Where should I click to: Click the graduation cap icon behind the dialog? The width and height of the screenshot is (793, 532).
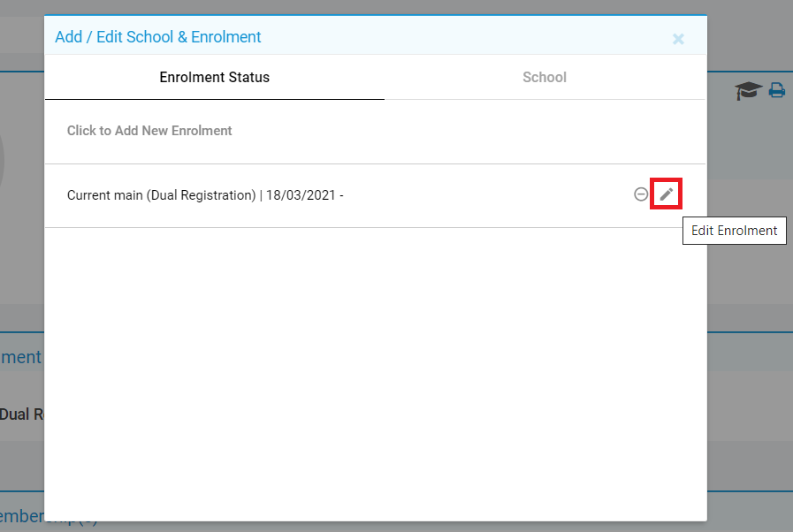coord(748,90)
